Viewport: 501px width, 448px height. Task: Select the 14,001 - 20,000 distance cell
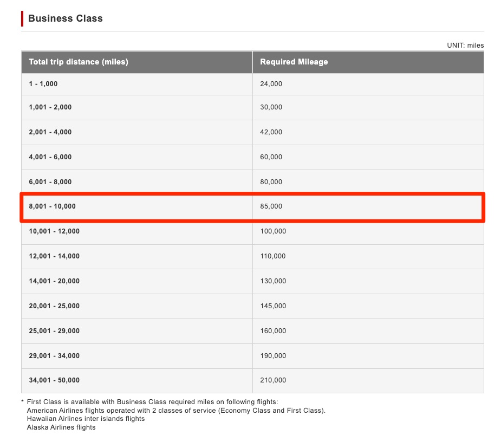[54, 281]
